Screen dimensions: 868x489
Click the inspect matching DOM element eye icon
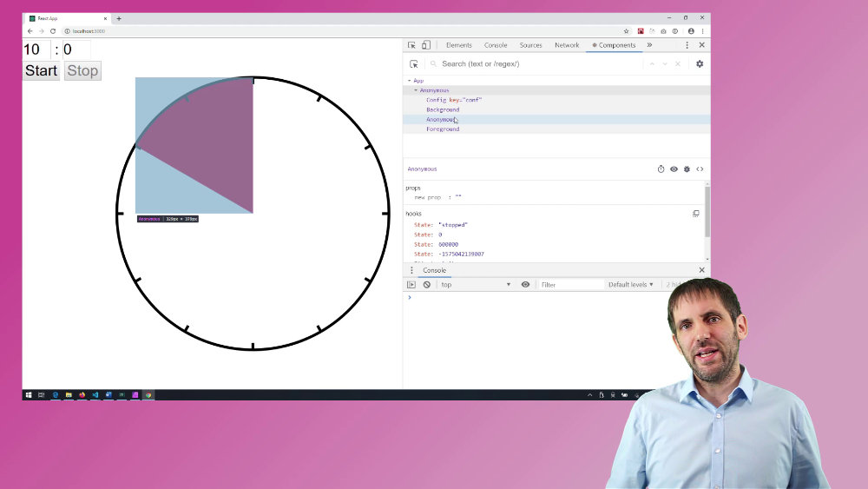(674, 169)
